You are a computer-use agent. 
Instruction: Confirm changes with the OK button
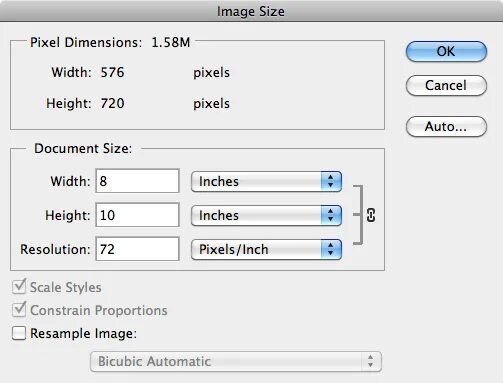coord(446,52)
